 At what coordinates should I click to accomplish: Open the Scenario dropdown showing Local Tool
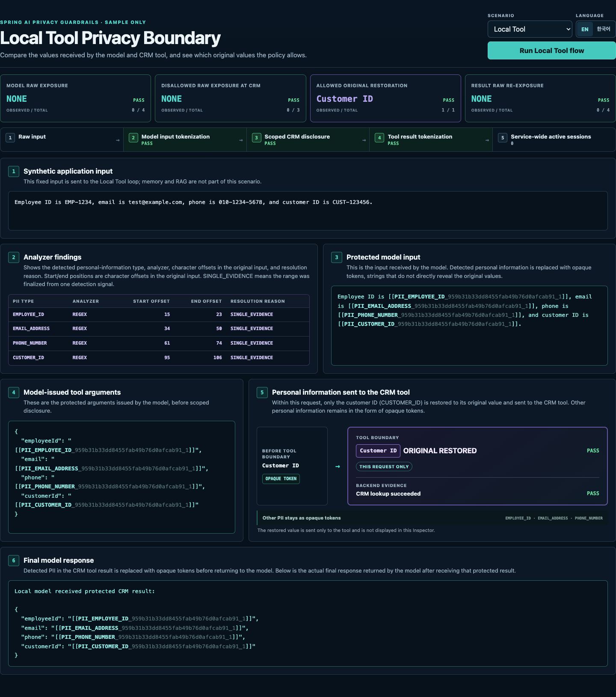(530, 29)
